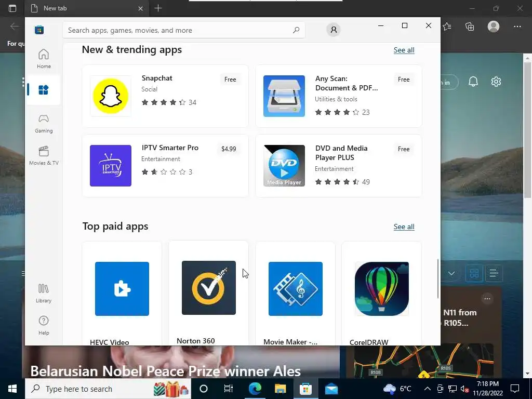Viewport: 532px width, 399px height.
Task: Open the Snapchat app icon
Action: [x=111, y=96]
